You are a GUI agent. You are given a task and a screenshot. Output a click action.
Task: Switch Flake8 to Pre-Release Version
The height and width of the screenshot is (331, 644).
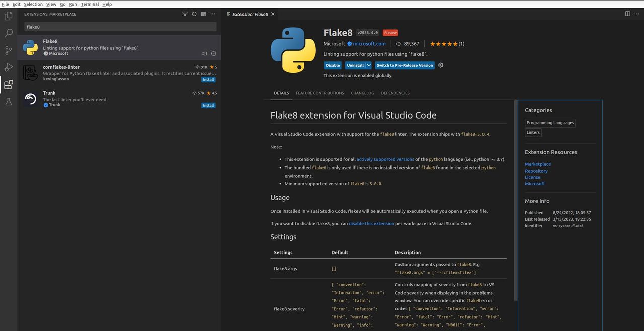click(x=405, y=65)
